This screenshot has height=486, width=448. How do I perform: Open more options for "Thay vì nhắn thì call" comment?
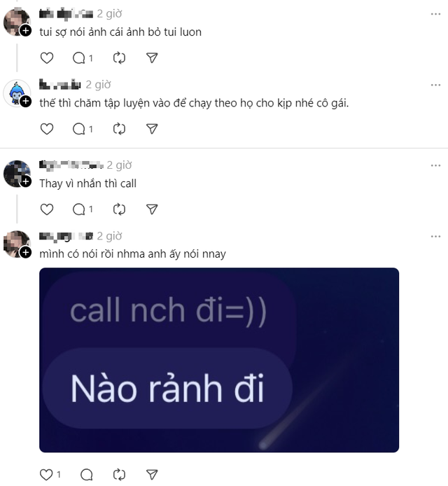click(x=435, y=165)
